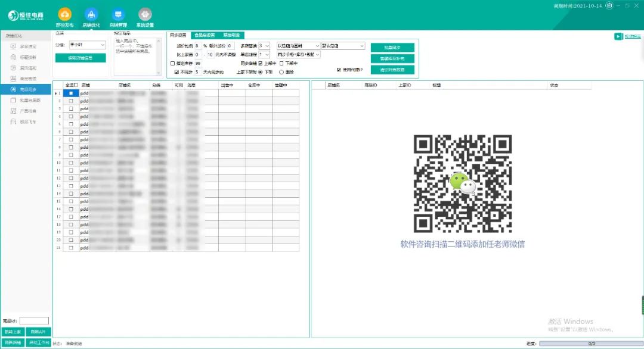Open the 单店线程 dropdown showing 1
Viewport: 644px width, 349px height.
pyautogui.click(x=264, y=55)
